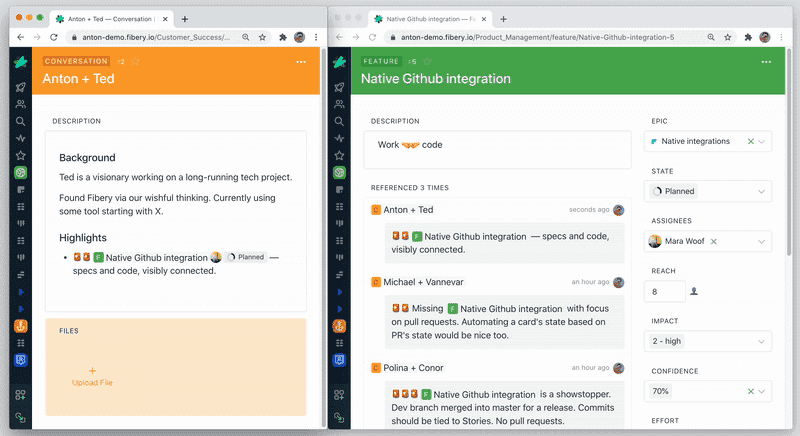Select the Native Github integration browser tab
The image size is (800, 436).
pyautogui.click(x=431, y=19)
